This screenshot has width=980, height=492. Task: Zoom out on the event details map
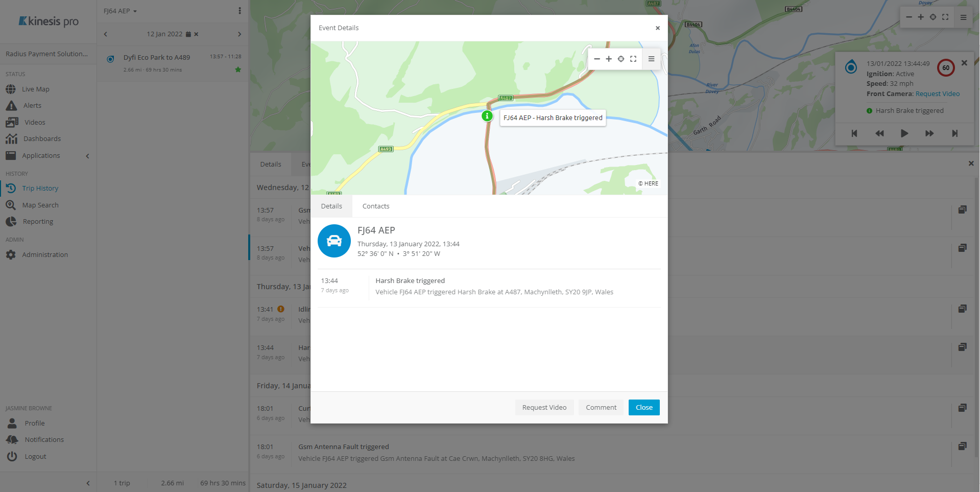tap(596, 59)
